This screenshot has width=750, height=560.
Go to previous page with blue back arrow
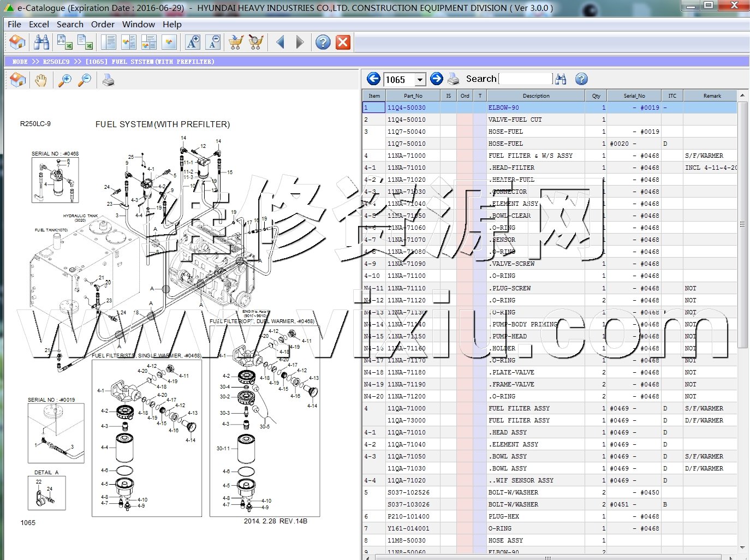pyautogui.click(x=373, y=79)
